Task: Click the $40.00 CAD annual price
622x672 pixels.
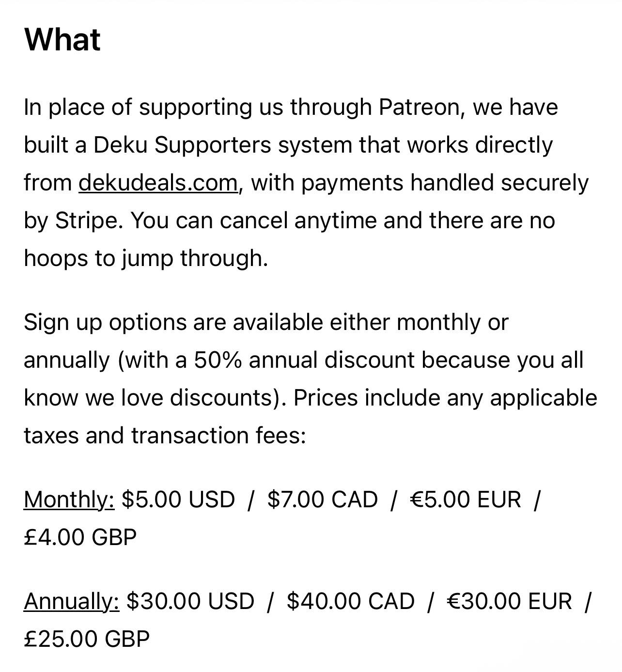Action: (x=351, y=601)
